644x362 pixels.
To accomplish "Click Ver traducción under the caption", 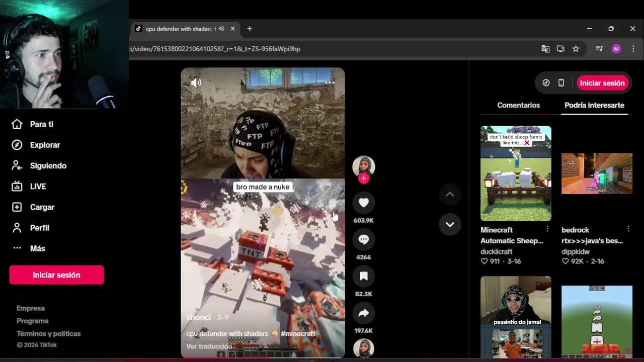I will coord(209,346).
